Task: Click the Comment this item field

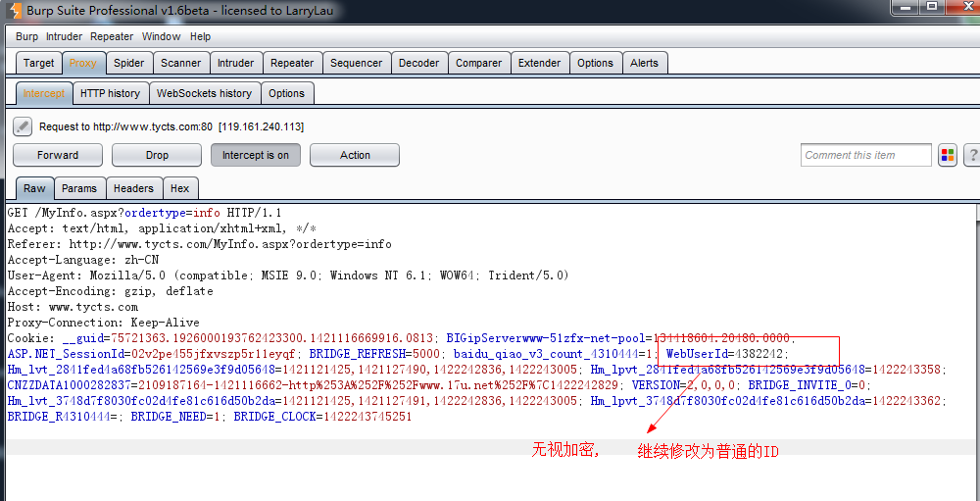Action: (x=865, y=155)
